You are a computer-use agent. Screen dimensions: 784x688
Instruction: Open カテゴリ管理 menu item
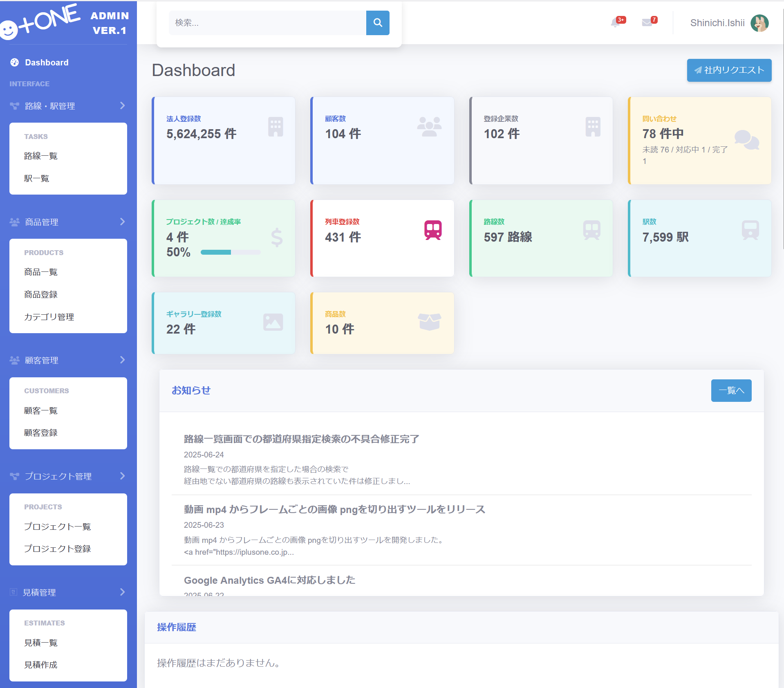[49, 317]
